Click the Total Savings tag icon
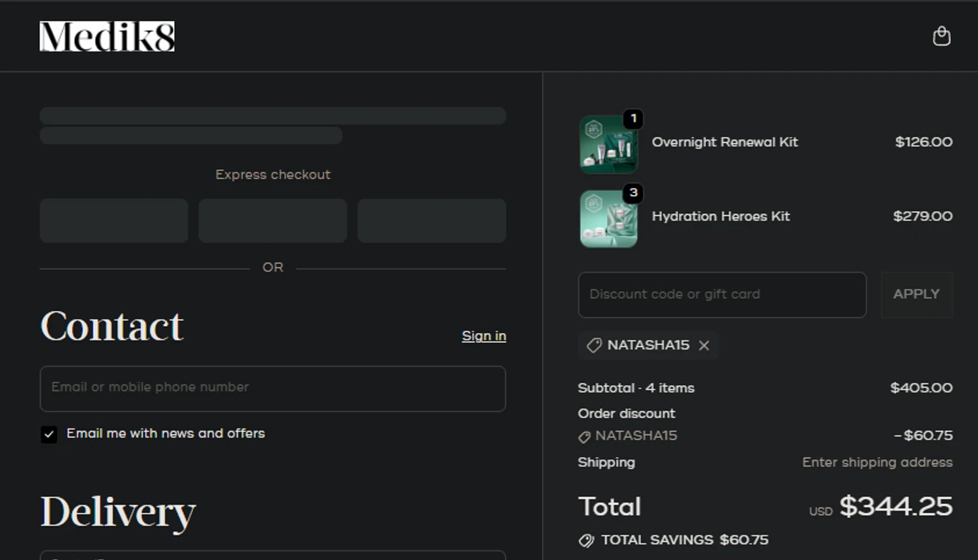Screen dimensions: 978x560 coord(586,540)
